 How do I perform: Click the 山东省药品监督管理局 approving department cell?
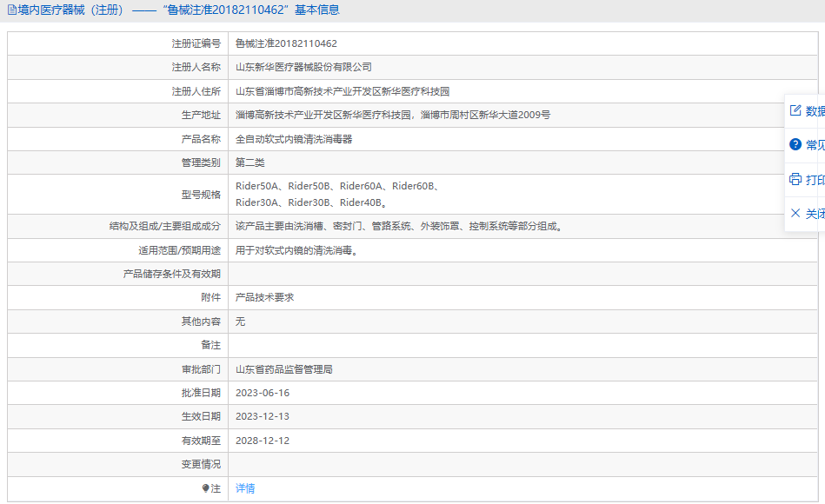click(522, 369)
